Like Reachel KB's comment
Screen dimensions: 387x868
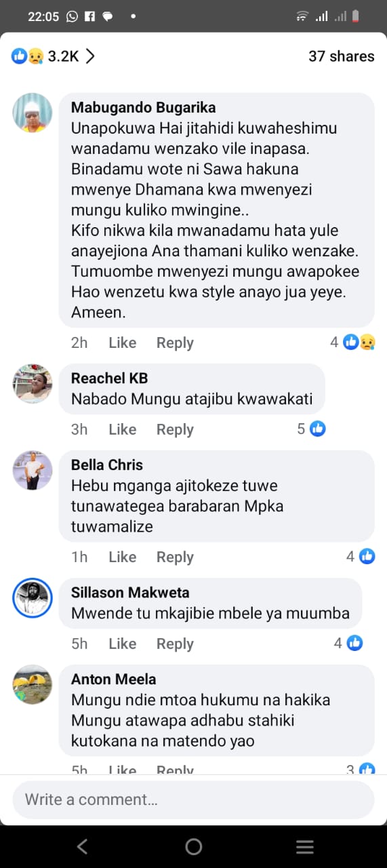123,429
